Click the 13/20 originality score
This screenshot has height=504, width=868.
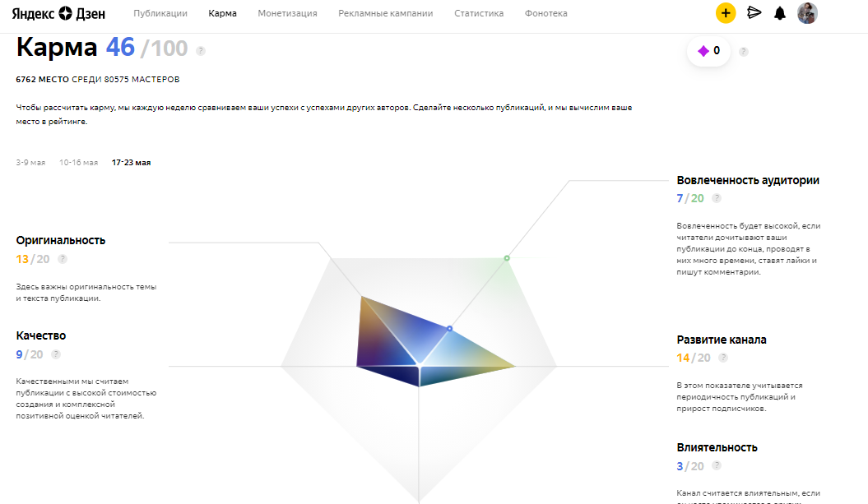[33, 259]
